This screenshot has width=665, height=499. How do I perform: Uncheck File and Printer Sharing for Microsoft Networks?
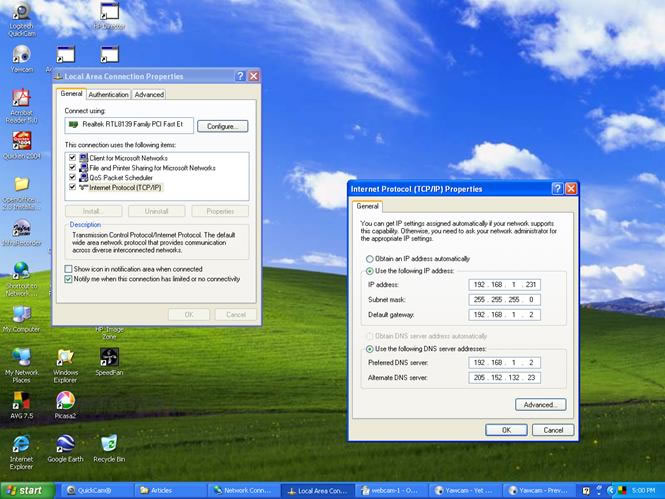(x=72, y=167)
